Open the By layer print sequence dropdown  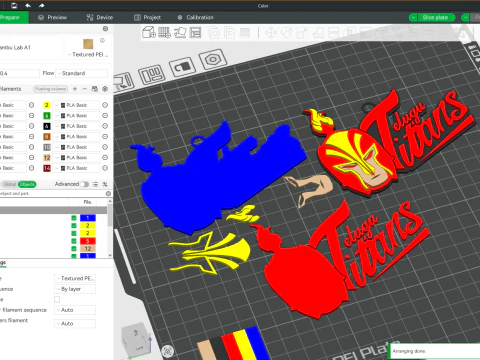coord(75,289)
